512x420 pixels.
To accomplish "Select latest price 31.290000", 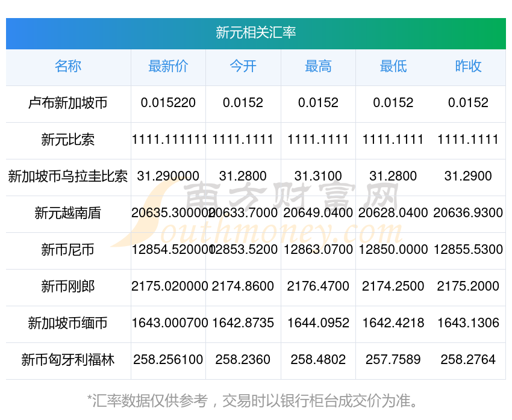I will click(x=168, y=176).
